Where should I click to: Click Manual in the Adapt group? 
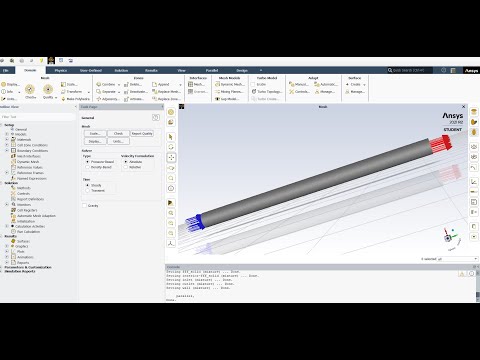coord(299,84)
